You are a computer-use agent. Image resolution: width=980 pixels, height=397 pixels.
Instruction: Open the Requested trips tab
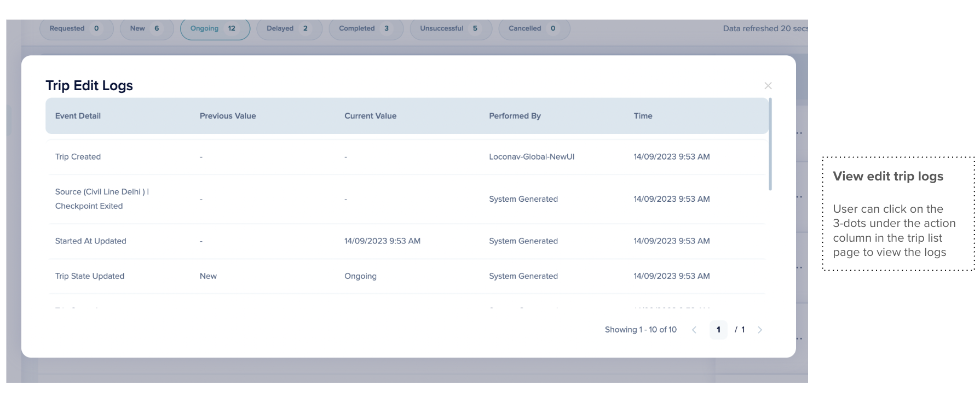pyautogui.click(x=76, y=28)
